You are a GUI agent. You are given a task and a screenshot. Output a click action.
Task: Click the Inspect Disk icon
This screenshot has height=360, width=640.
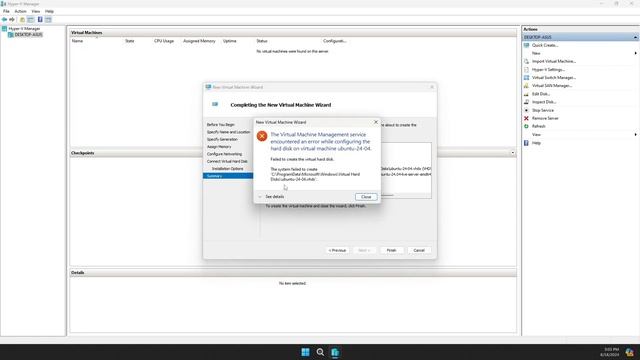pos(527,102)
